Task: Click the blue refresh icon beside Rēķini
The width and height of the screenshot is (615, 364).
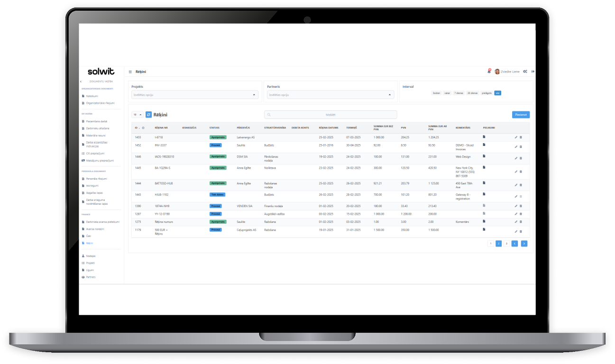Action: pos(148,115)
